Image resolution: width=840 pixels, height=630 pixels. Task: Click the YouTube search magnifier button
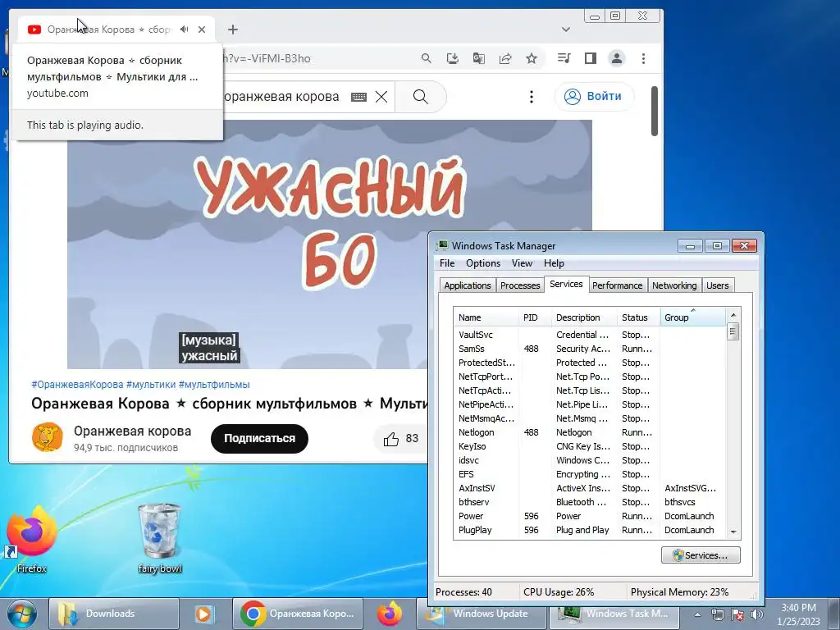click(x=421, y=97)
